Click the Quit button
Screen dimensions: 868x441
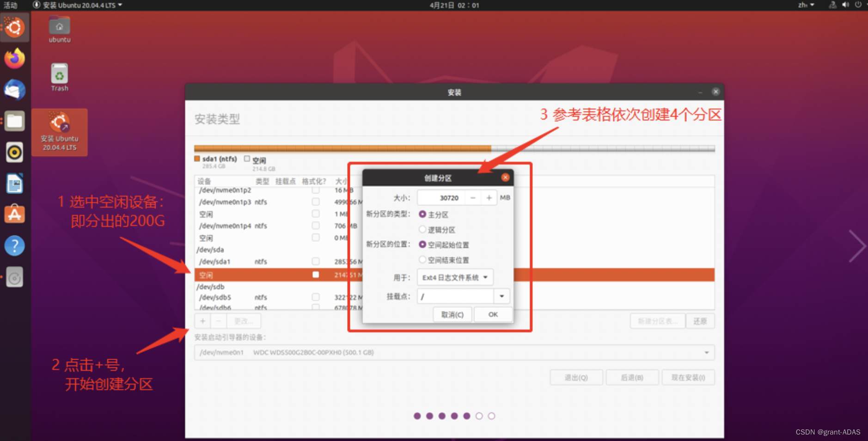click(576, 378)
